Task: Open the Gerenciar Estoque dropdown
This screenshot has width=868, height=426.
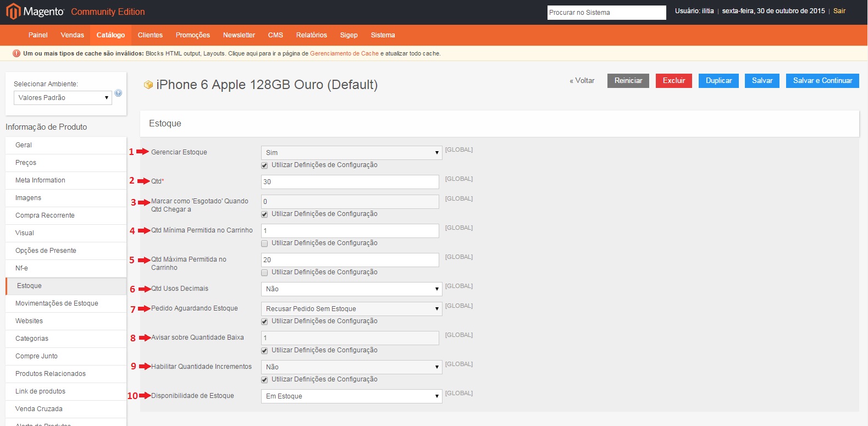Action: pyautogui.click(x=351, y=153)
